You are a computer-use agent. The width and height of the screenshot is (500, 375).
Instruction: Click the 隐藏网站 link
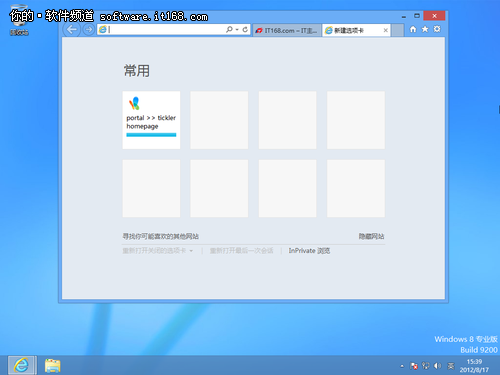pos(371,236)
